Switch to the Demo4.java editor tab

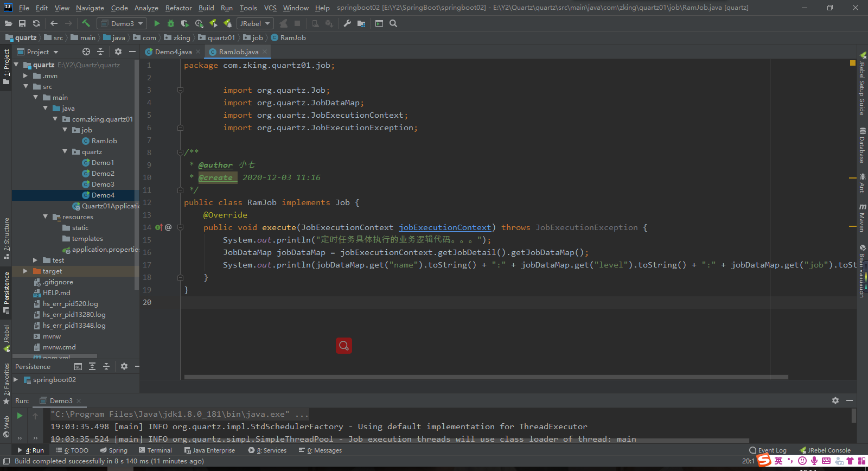point(173,52)
